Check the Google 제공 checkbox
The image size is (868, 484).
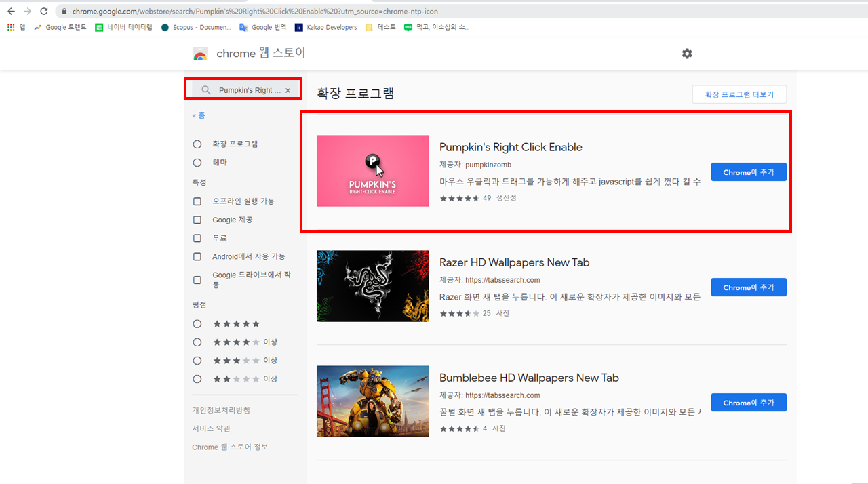click(197, 220)
